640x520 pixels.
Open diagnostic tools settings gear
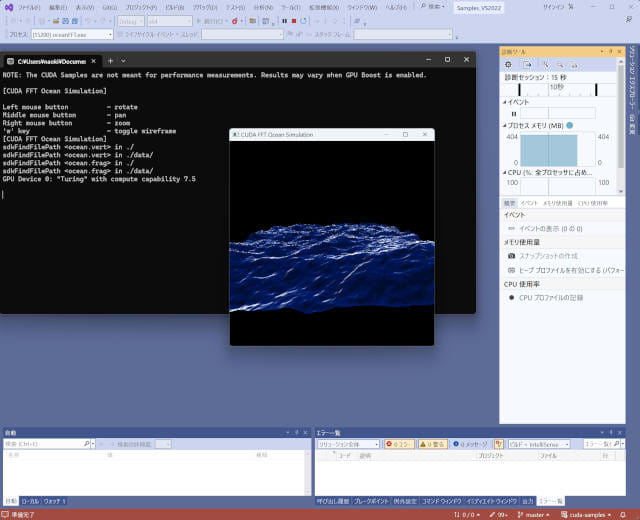tap(509, 64)
